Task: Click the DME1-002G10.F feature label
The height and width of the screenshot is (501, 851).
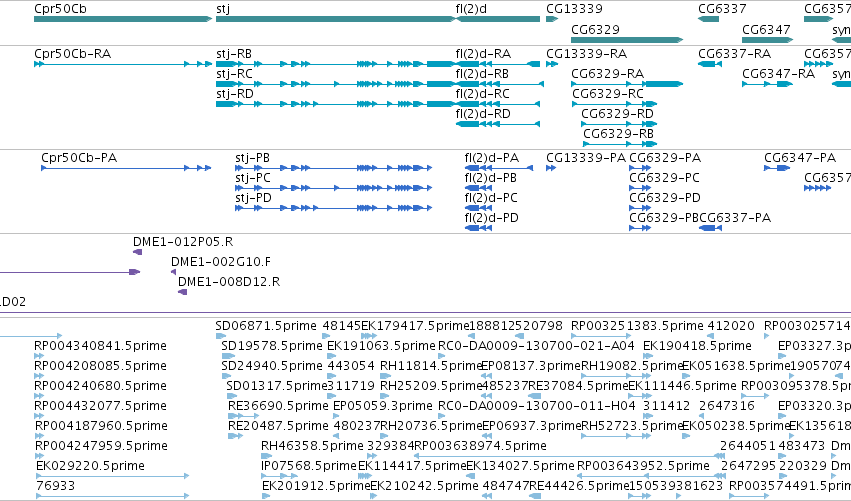Action: (x=221, y=262)
